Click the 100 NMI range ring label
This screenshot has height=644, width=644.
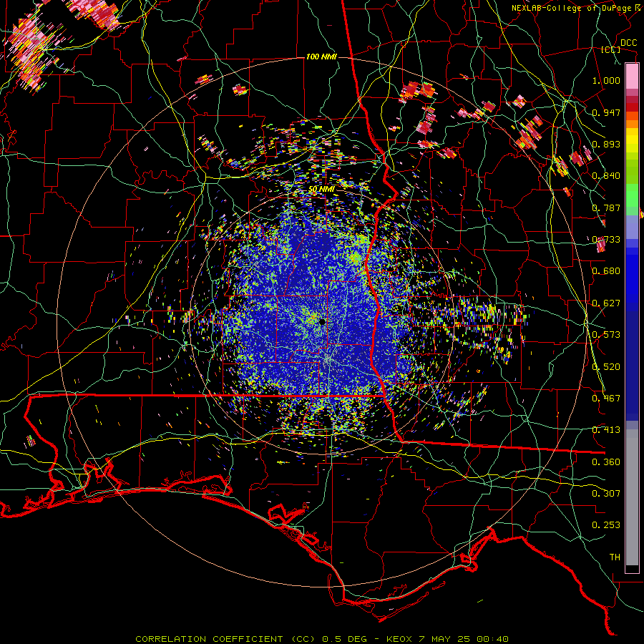pyautogui.click(x=321, y=57)
